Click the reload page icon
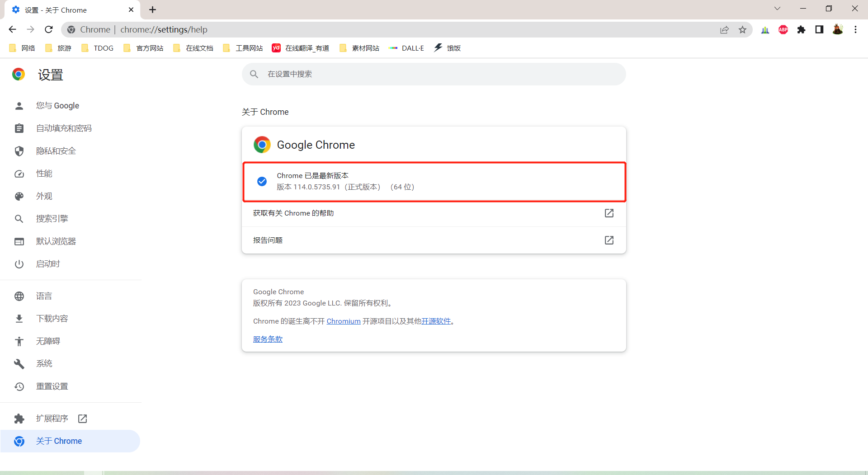The width and height of the screenshot is (868, 475). pyautogui.click(x=49, y=29)
